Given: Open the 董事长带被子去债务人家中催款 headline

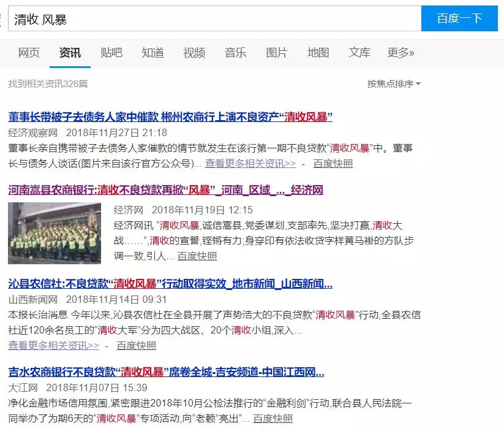Looking at the screenshot, I should coord(170,117).
